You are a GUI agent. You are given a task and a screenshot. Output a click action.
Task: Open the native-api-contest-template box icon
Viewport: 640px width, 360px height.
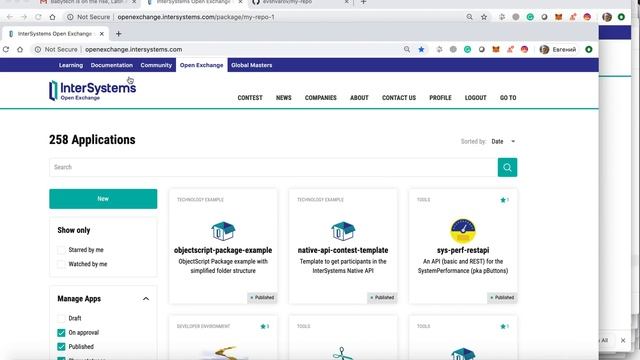(x=343, y=231)
